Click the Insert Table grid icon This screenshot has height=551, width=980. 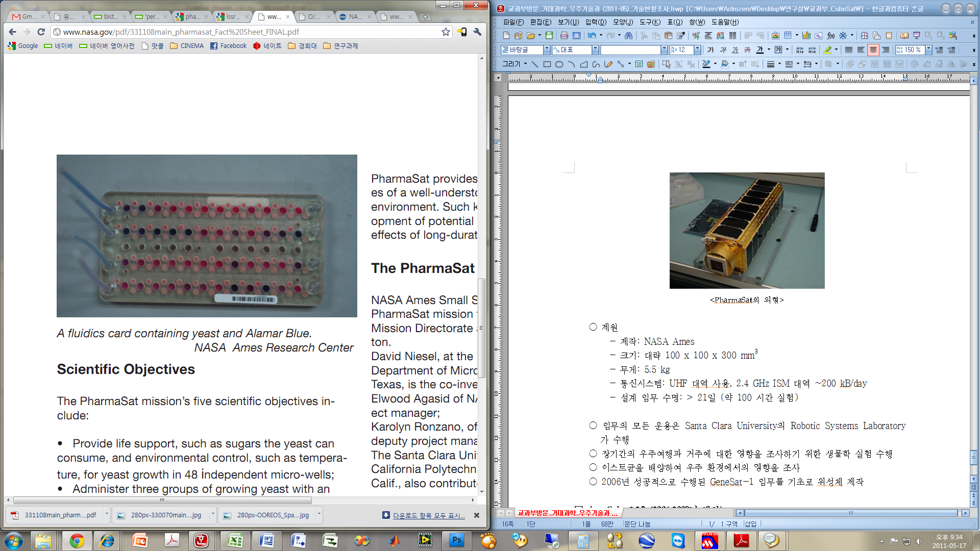(x=788, y=36)
